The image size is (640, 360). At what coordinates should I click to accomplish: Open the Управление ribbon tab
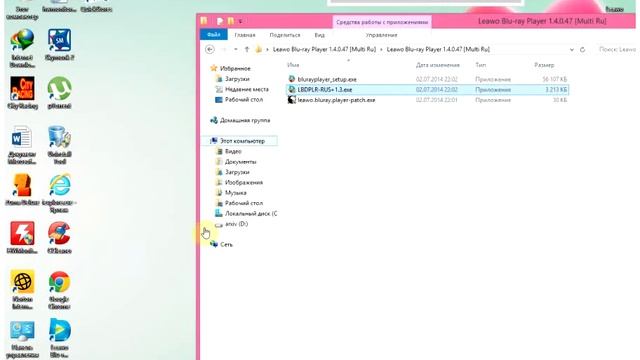coord(381,35)
